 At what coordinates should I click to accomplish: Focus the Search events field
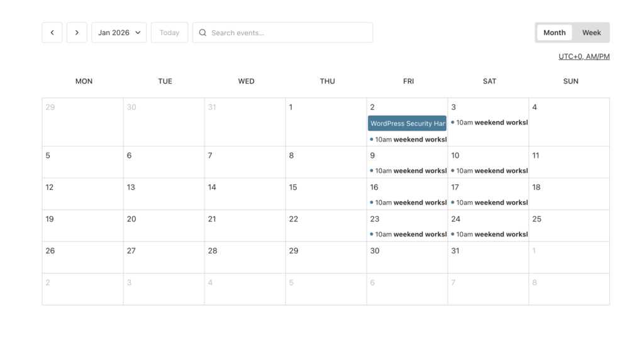click(x=289, y=33)
